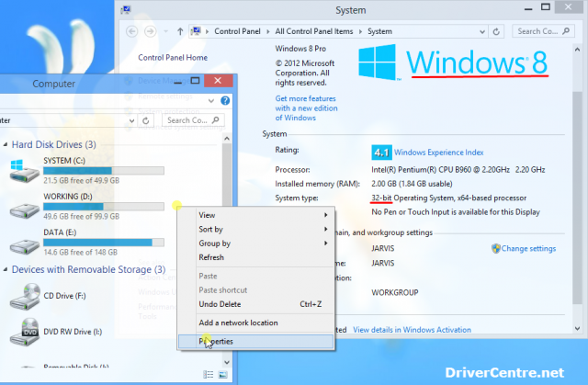Collapse Devices with Removable Storage group
This screenshot has height=385, width=588.
(6, 269)
